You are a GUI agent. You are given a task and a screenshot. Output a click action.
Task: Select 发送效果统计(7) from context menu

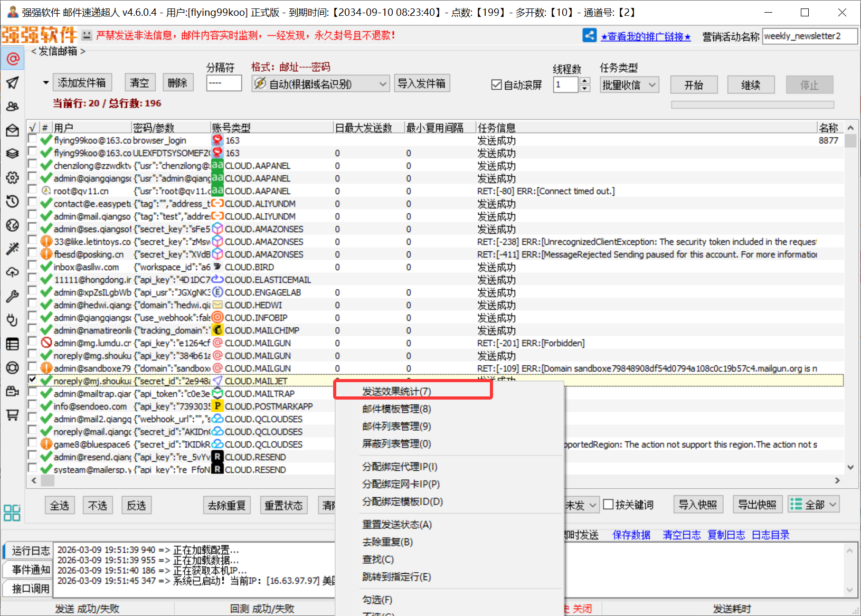click(396, 391)
